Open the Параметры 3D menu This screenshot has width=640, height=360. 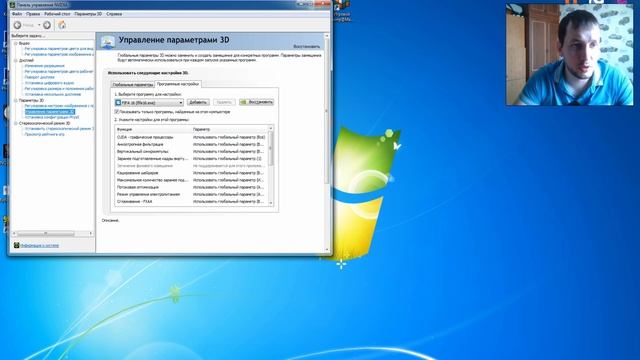coord(88,14)
